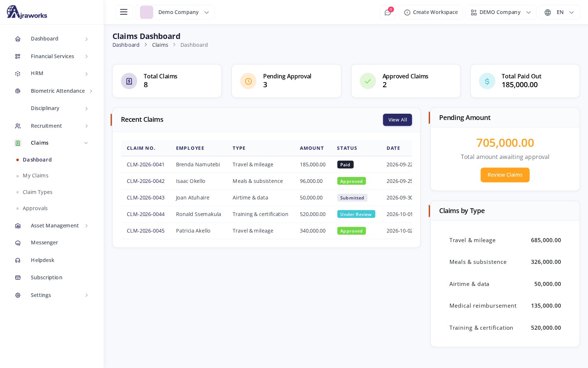Click the Settings gear icon
588x368 pixels.
(18, 295)
